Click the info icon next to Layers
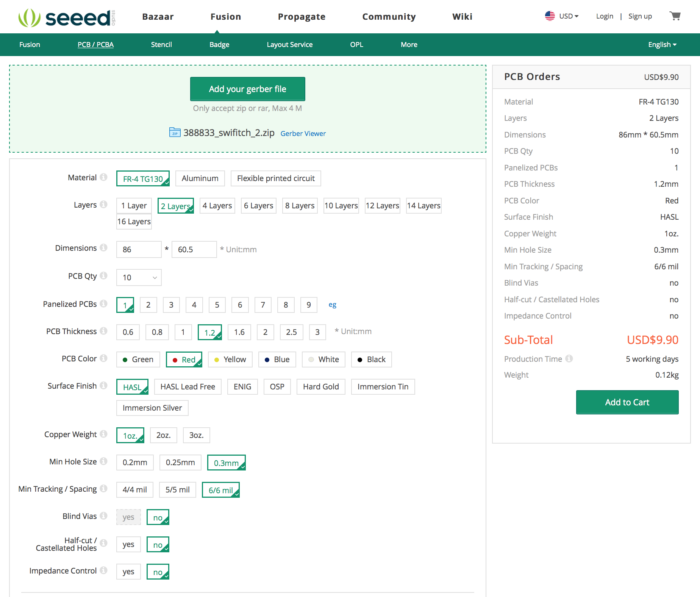The image size is (700, 597). 103,205
